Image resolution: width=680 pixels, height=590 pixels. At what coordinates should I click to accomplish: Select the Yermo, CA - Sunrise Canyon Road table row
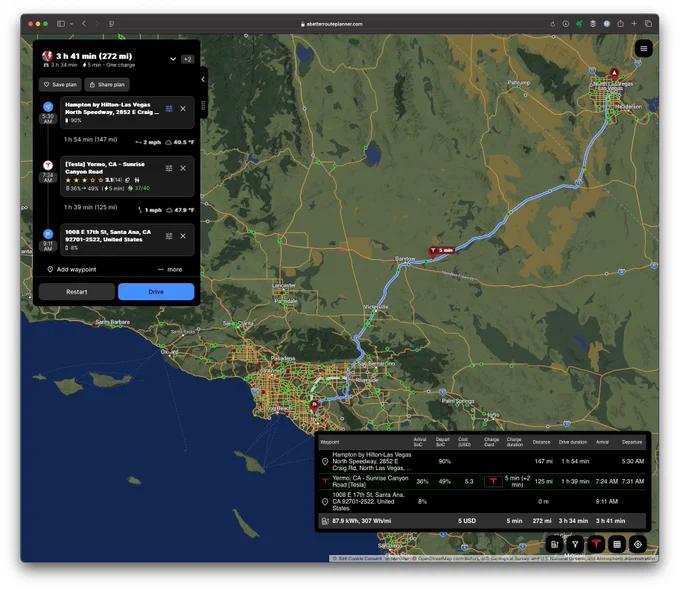pyautogui.click(x=483, y=482)
